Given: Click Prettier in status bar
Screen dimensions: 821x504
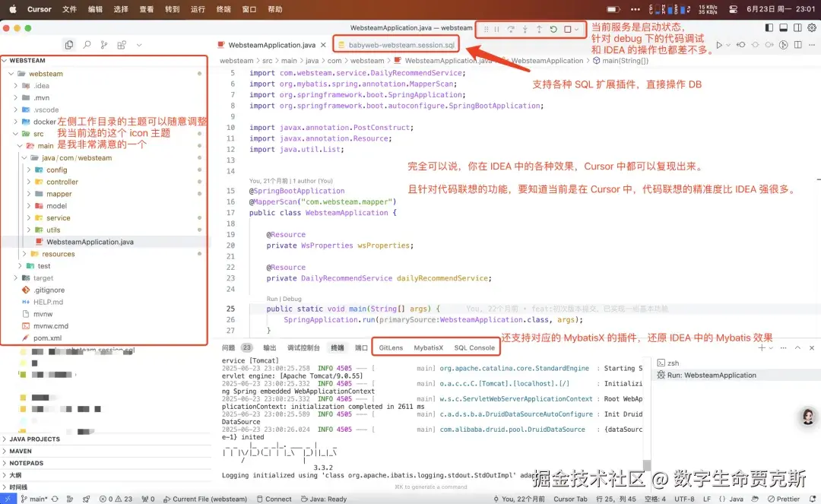Looking at the screenshot, I should [784, 499].
